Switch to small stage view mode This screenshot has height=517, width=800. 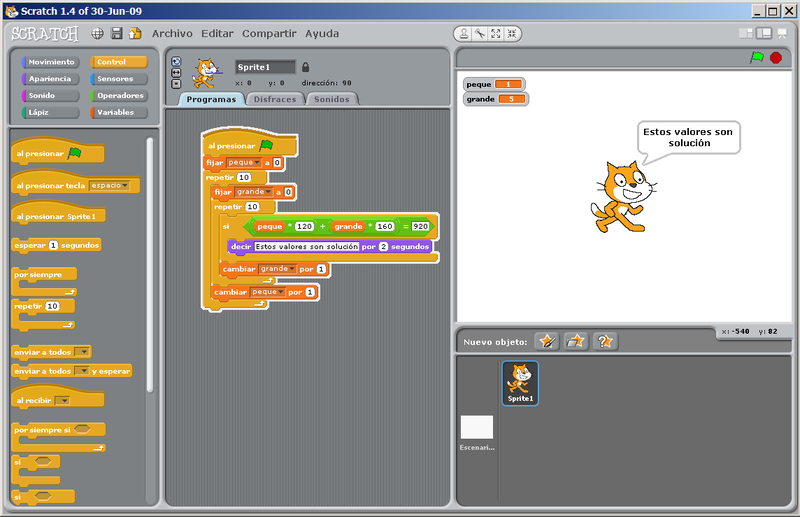[747, 33]
